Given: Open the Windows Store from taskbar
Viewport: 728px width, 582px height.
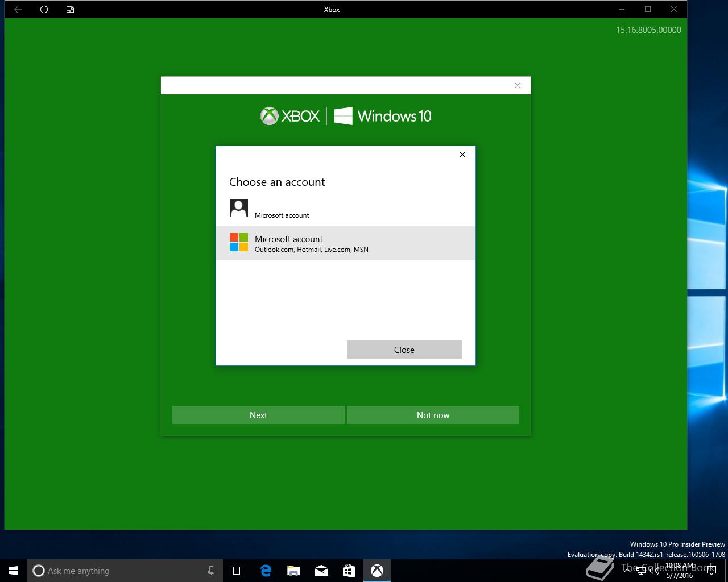Looking at the screenshot, I should pyautogui.click(x=349, y=571).
